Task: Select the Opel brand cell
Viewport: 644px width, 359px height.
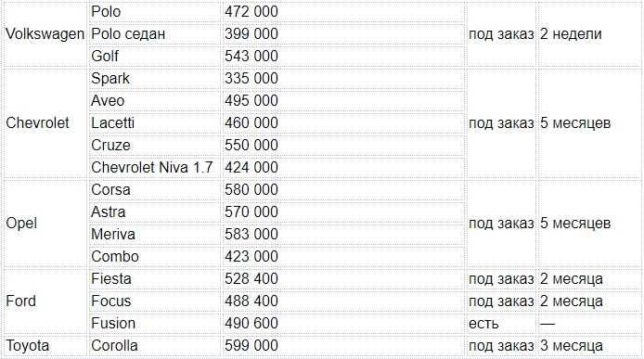Action: pyautogui.click(x=45, y=223)
